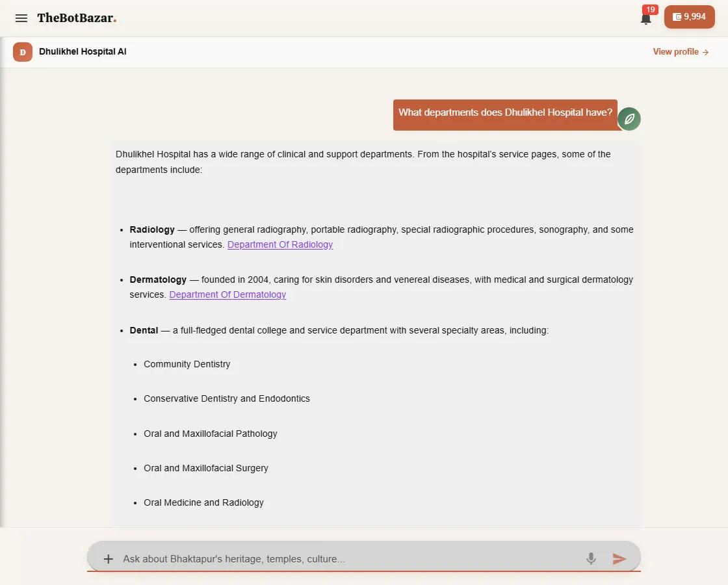Click the red 19 notification badge
Image resolution: width=728 pixels, height=585 pixels.
[650, 10]
